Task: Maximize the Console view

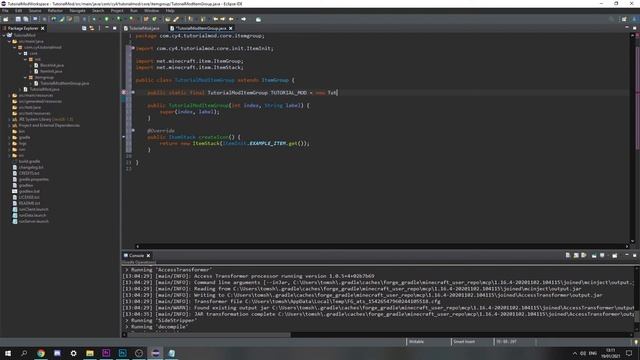Action: click(x=635, y=256)
